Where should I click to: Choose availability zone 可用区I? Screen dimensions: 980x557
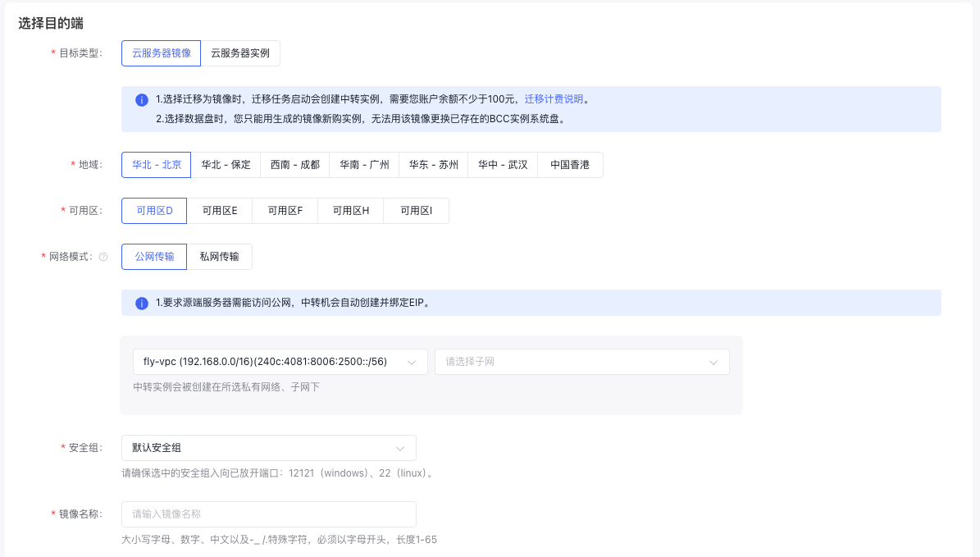click(x=416, y=211)
